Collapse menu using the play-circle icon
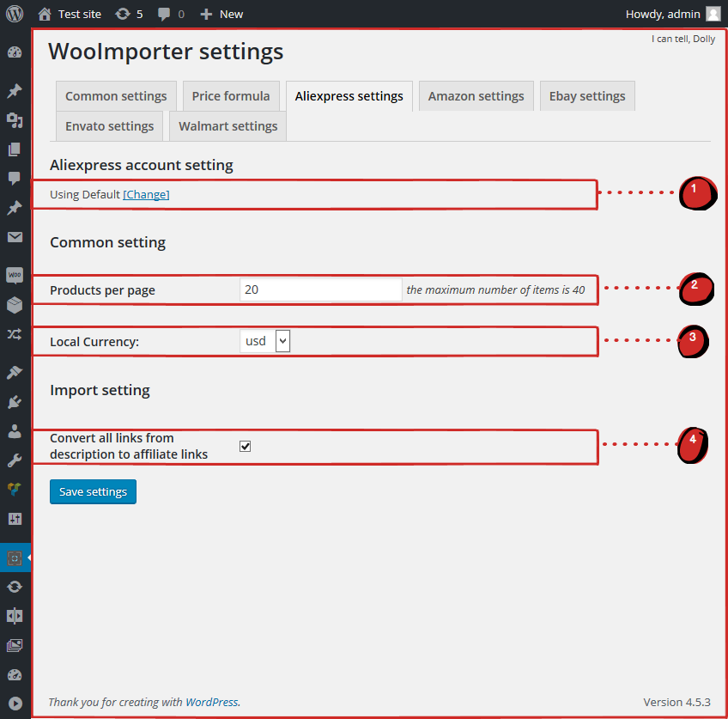Viewport: 728px width, 719px height. (15, 704)
